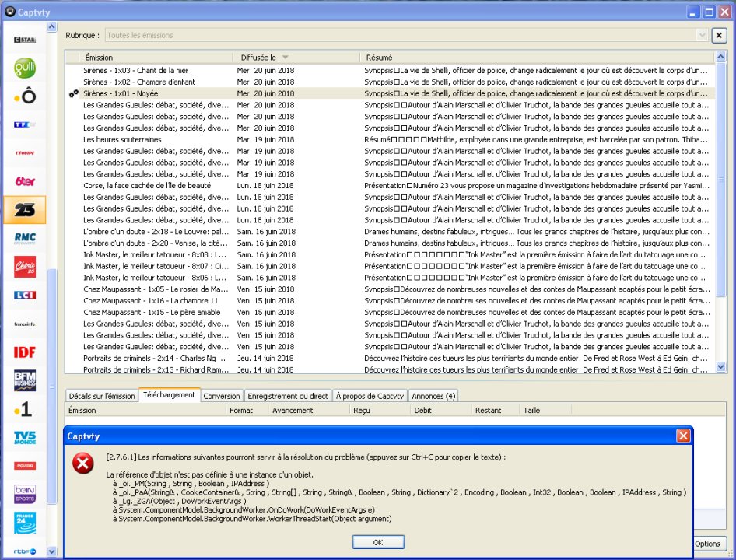Screen dimensions: 736x560
Task: Open the IDF channel in sidebar
Action: (x=25, y=352)
